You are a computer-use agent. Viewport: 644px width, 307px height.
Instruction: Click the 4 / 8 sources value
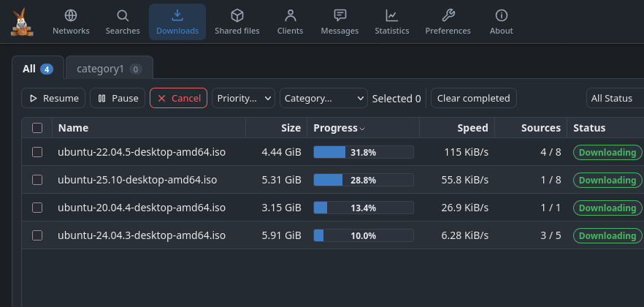(x=551, y=152)
